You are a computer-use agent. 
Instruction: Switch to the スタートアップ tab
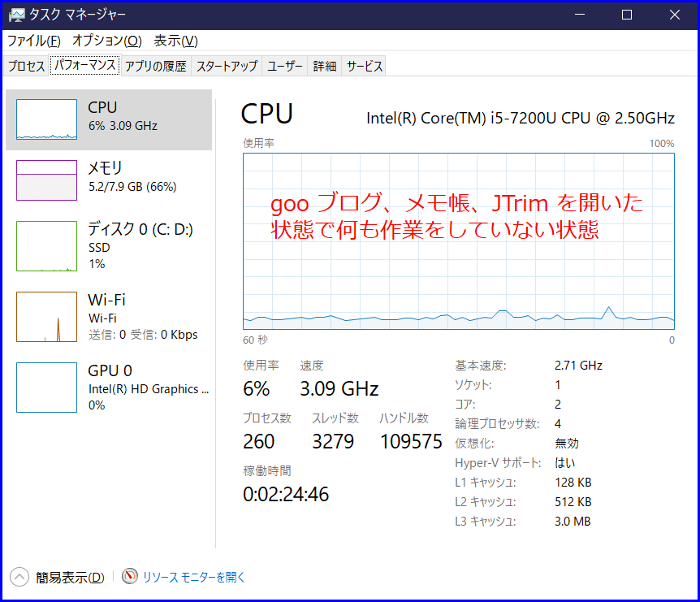[x=227, y=66]
